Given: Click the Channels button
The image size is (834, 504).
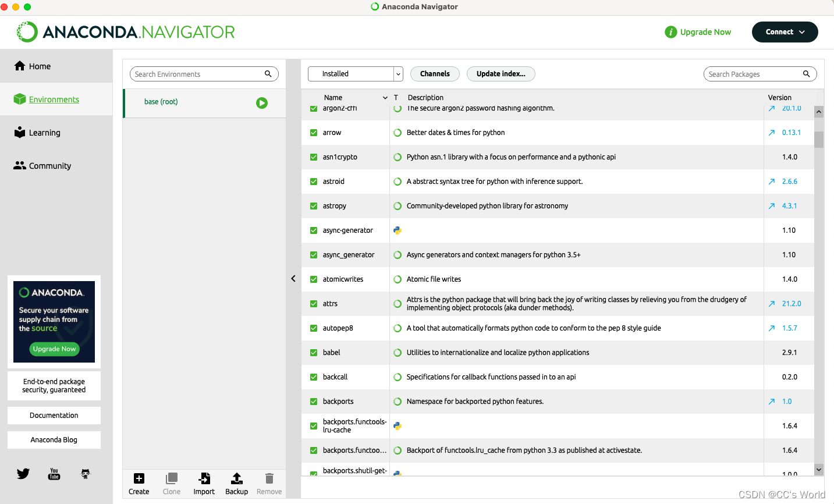Looking at the screenshot, I should pyautogui.click(x=435, y=74).
